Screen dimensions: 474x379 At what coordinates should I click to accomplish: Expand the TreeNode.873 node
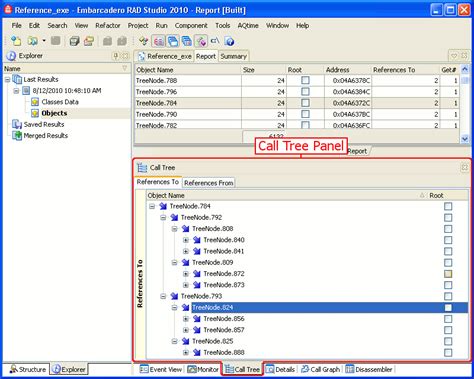[186, 285]
